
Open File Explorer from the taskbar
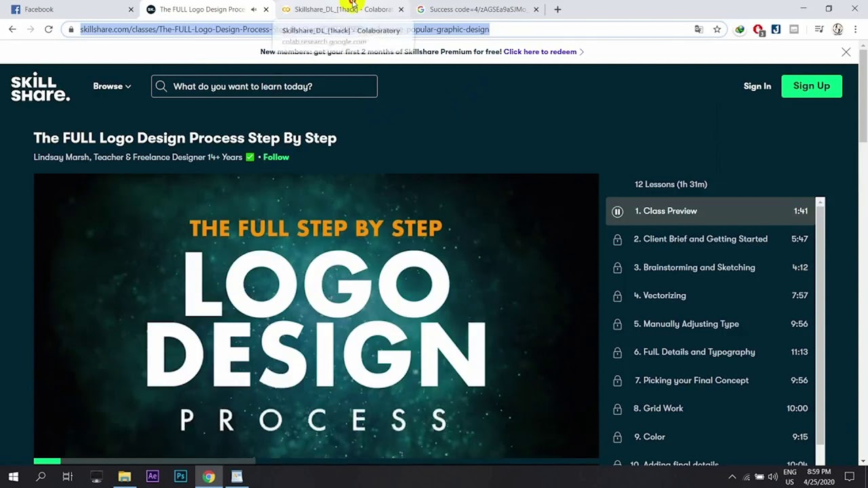pyautogui.click(x=124, y=476)
